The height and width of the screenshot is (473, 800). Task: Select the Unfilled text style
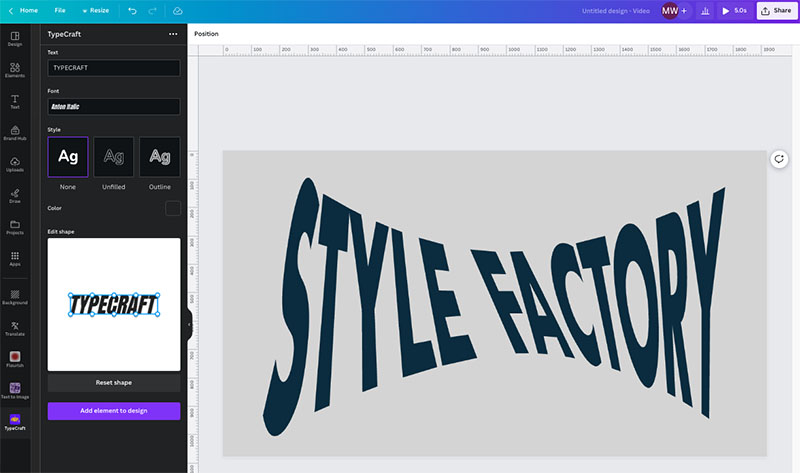(x=114, y=157)
